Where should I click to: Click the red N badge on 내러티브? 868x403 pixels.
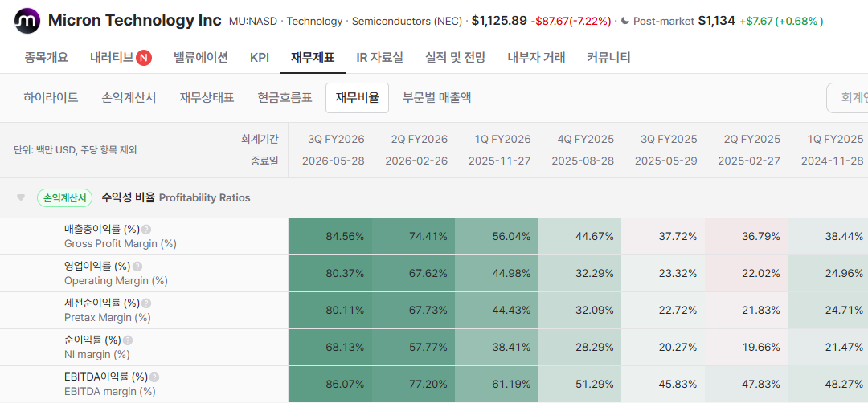144,58
